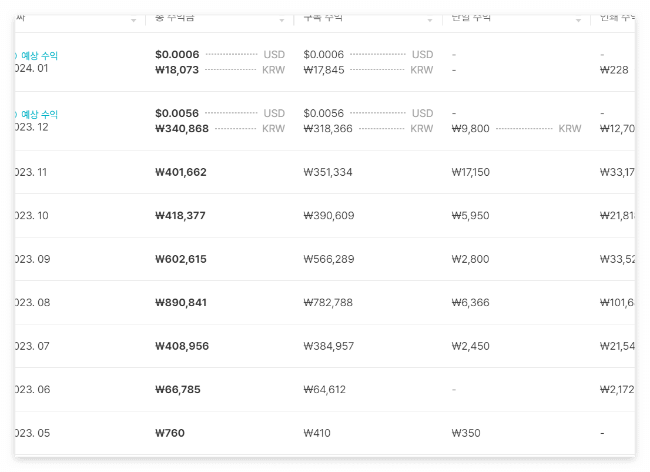The width and height of the screenshot is (650, 472).
Task: Select the ₩64,612 value
Action: click(325, 390)
